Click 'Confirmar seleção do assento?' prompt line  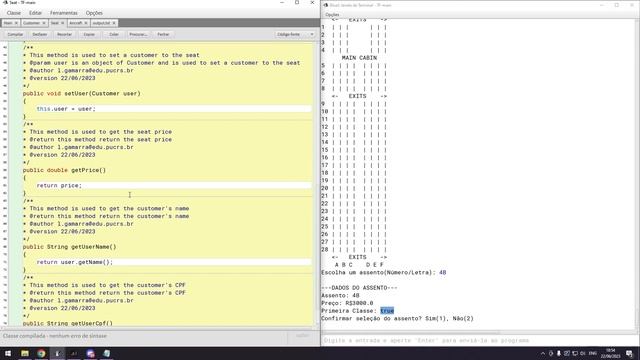[397, 319]
